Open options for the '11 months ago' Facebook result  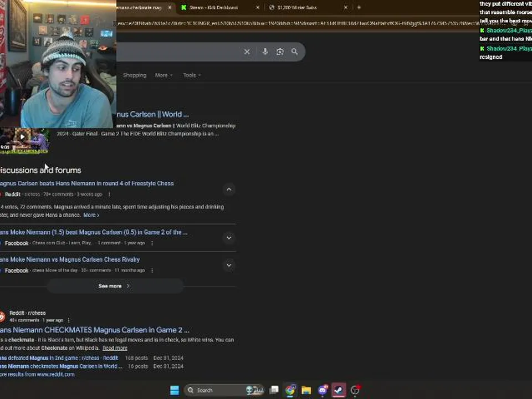(152, 270)
